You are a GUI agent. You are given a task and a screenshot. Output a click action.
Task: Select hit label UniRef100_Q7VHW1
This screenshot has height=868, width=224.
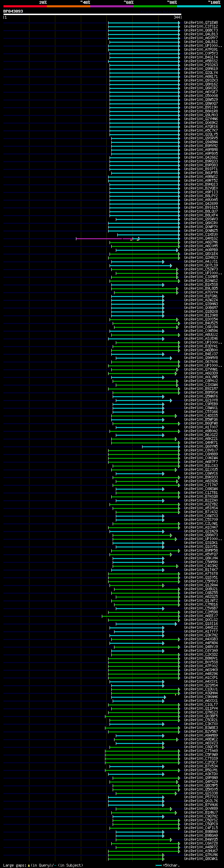tap(201, 370)
